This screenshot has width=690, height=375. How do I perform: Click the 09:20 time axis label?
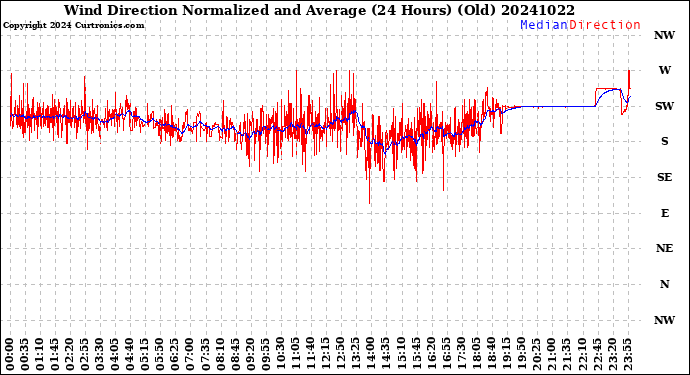coord(250,354)
